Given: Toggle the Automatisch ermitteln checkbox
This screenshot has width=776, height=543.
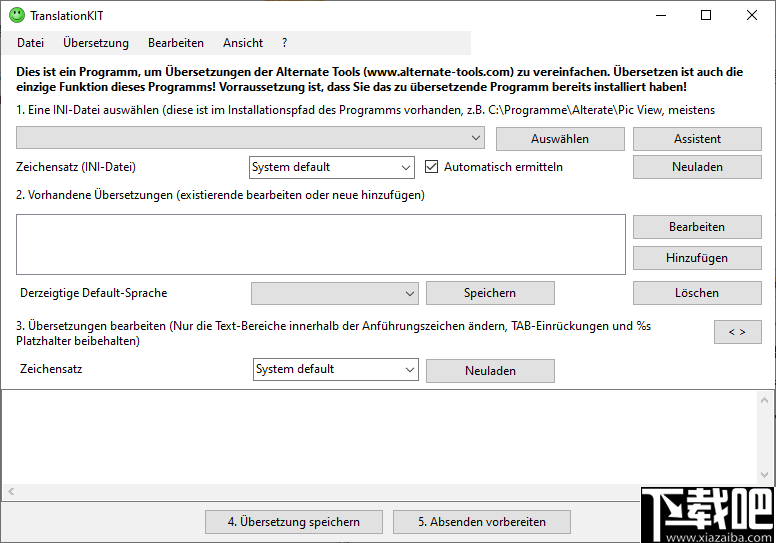Looking at the screenshot, I should 431,167.
